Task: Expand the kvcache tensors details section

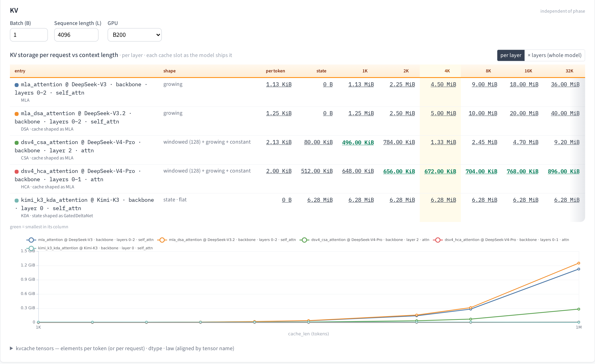Action: click(x=122, y=348)
